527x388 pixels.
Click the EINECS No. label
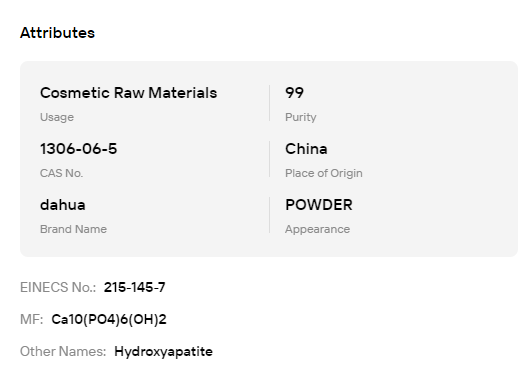click(x=58, y=287)
